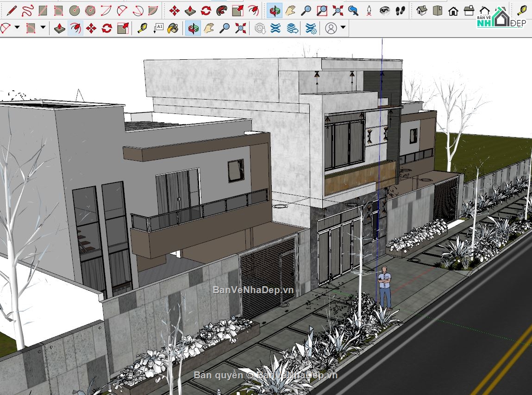Screen dimensions: 532x395
Task: Pick the Freehand draw tool
Action: 27,11
